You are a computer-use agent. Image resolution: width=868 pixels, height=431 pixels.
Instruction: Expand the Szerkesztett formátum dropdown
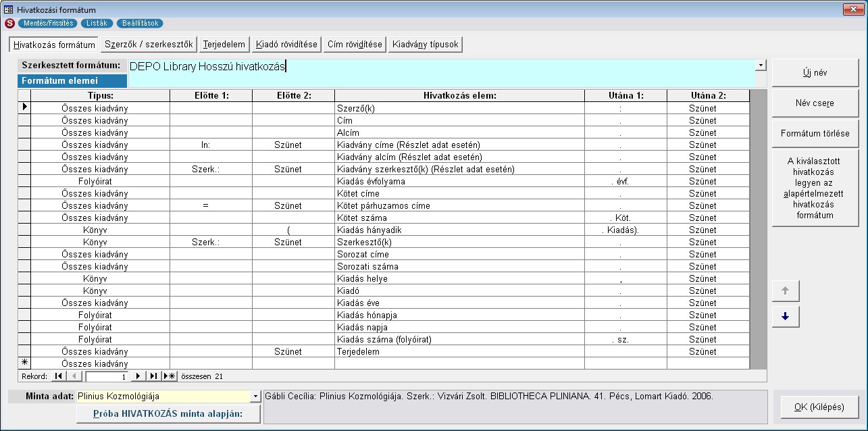[x=761, y=66]
